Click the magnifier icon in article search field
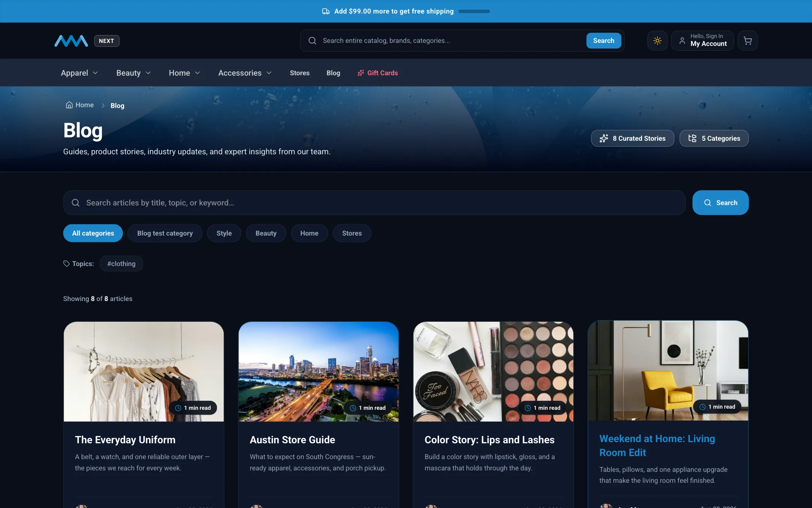The width and height of the screenshot is (812, 508). [x=76, y=203]
